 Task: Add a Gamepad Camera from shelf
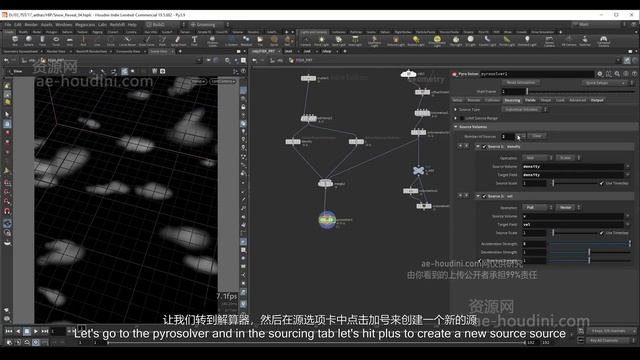604,41
